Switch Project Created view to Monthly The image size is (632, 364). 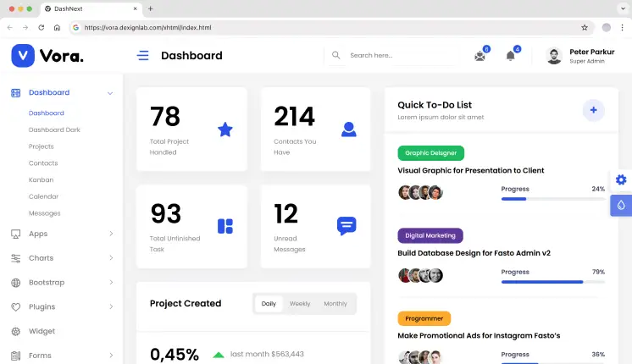[x=335, y=303]
